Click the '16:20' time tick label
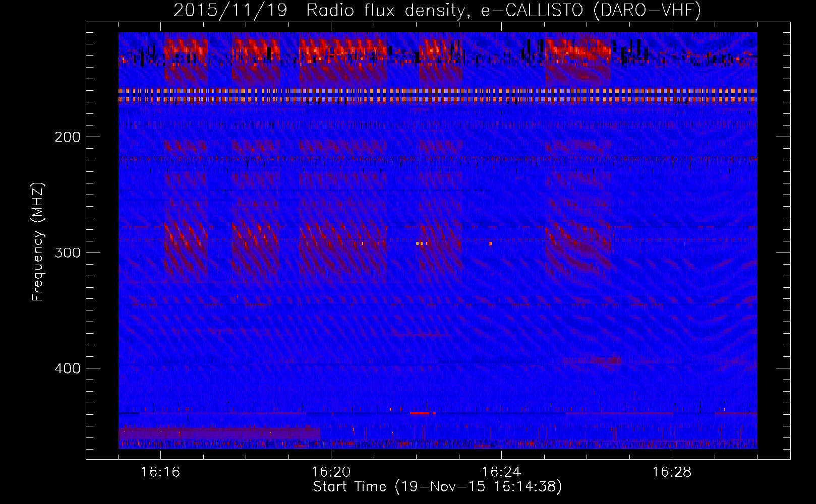Image resolution: width=816 pixels, height=504 pixels. [x=331, y=472]
